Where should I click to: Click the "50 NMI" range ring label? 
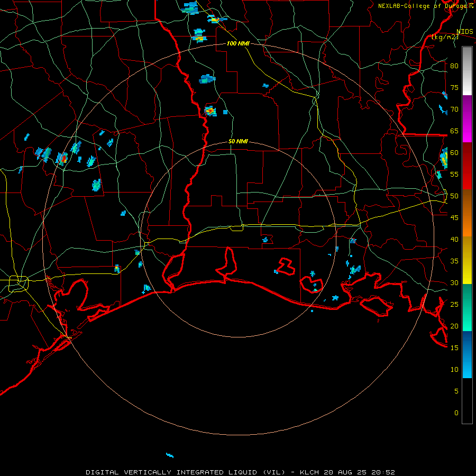pos(238,141)
